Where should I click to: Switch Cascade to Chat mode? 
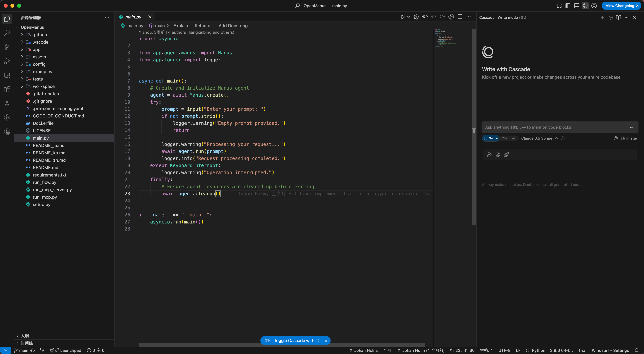click(505, 138)
